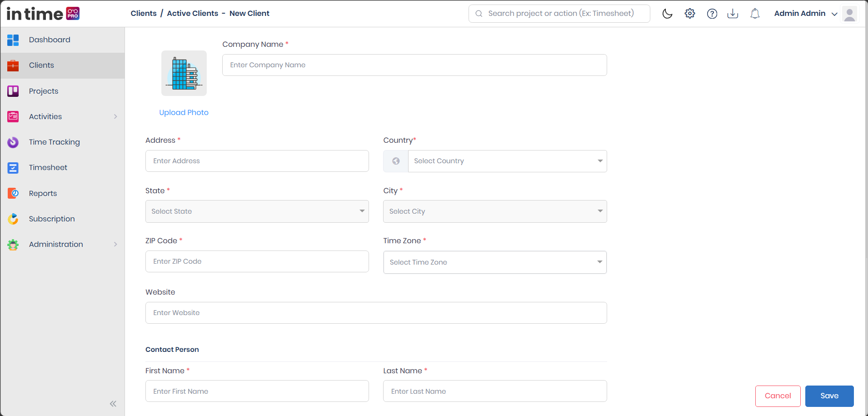The width and height of the screenshot is (868, 416).
Task: Click the inTime Pro logo
Action: click(x=43, y=14)
